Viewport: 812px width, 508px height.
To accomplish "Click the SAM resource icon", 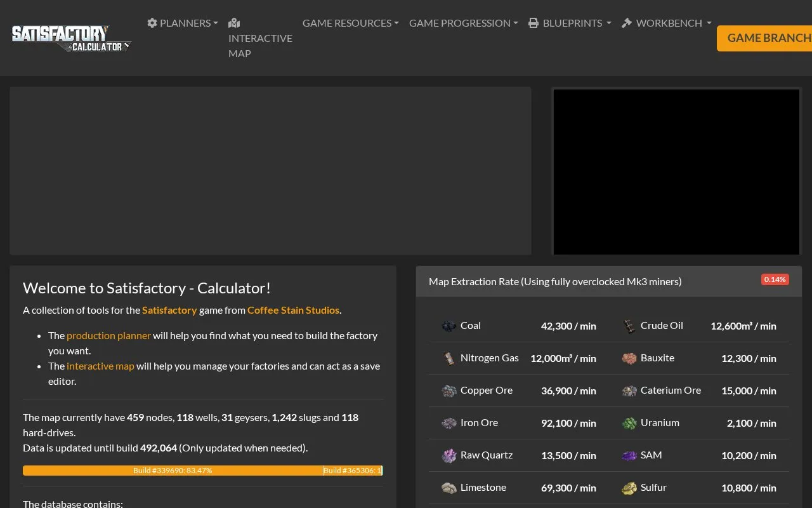I will pos(629,455).
